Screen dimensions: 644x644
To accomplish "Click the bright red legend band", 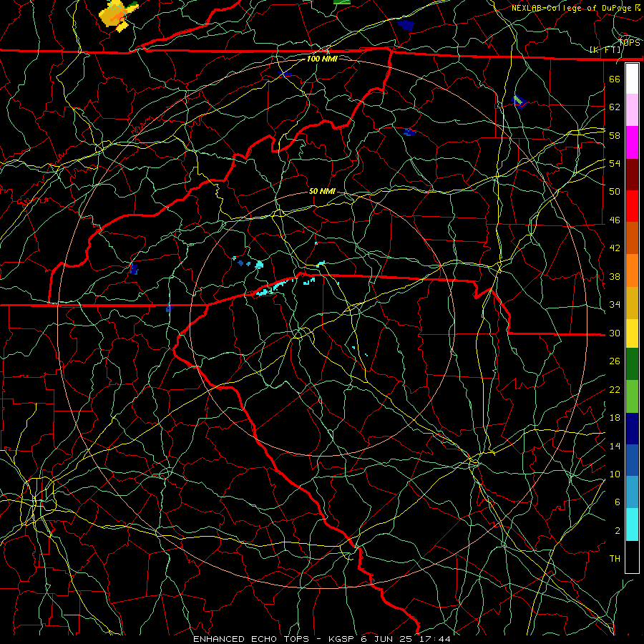I will [632, 206].
